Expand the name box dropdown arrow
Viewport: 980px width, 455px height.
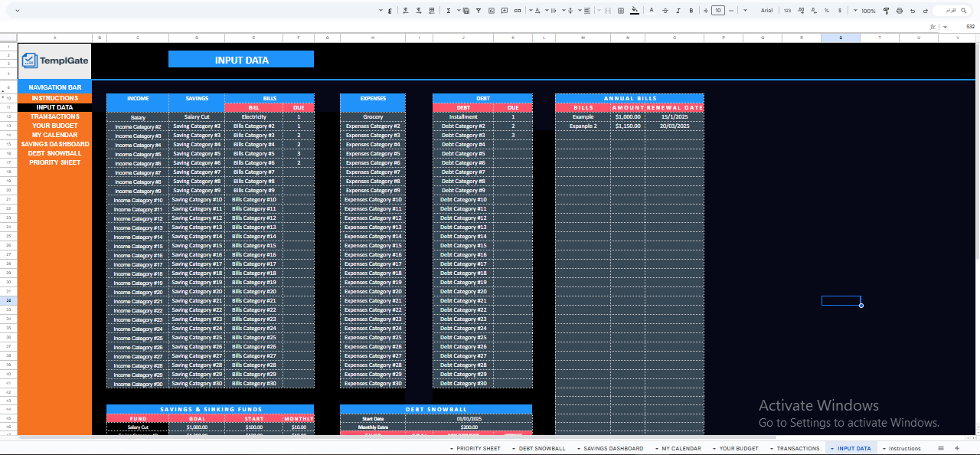pyautogui.click(x=946, y=26)
